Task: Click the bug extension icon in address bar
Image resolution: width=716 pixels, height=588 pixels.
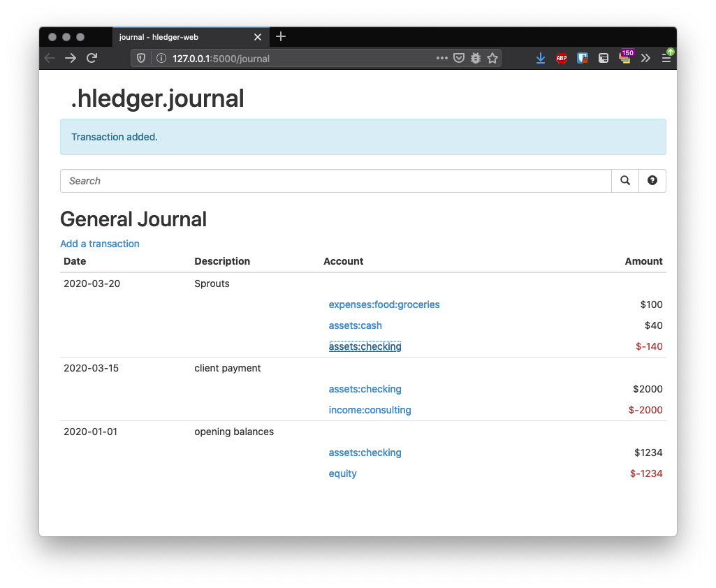Action: coord(476,58)
